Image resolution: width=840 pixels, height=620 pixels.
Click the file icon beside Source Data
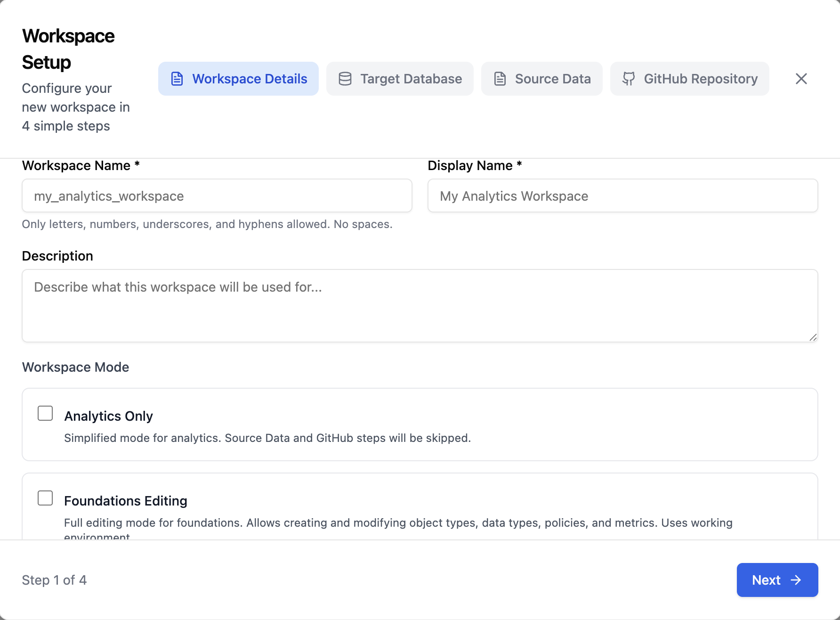pyautogui.click(x=500, y=79)
